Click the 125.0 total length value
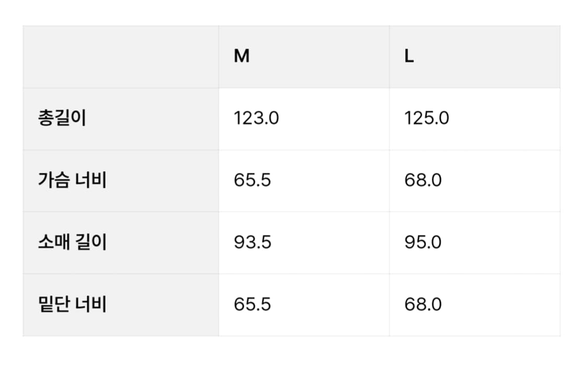The height and width of the screenshot is (367, 588). (x=426, y=119)
